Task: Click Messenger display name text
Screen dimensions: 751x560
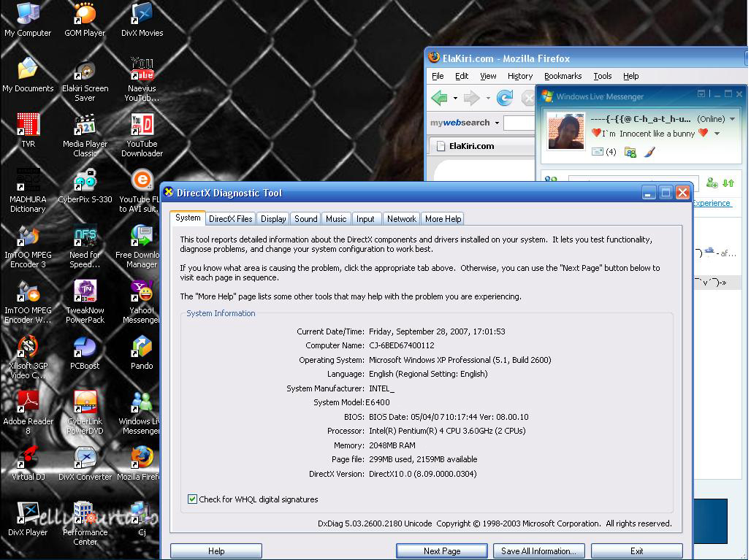Action: tap(641, 119)
